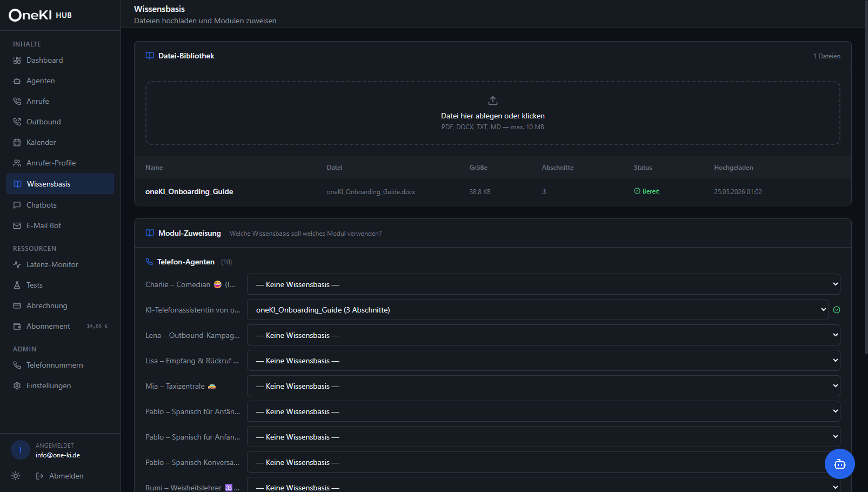Click the book icon beside Wissensbasis in sidebar
868x492 pixels.
(x=17, y=184)
